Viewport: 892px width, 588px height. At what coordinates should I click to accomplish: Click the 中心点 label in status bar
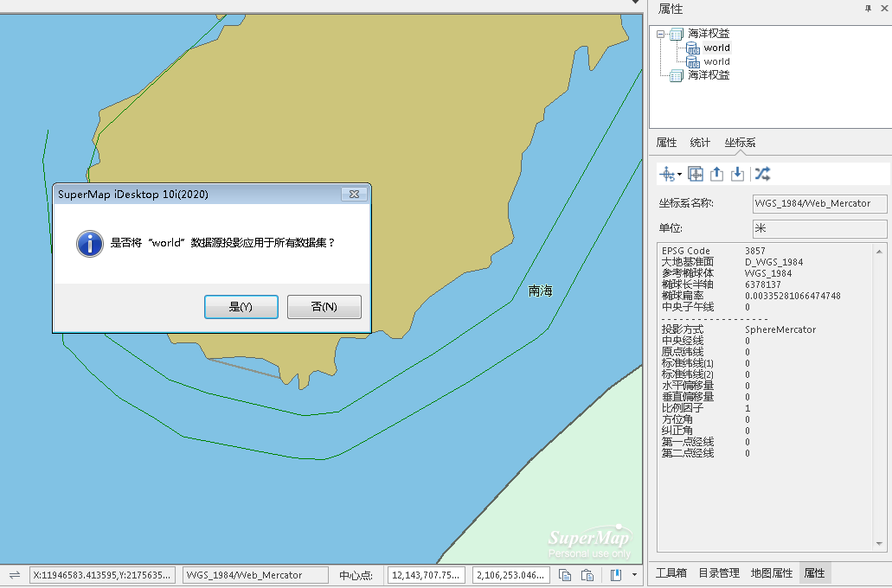click(x=356, y=576)
